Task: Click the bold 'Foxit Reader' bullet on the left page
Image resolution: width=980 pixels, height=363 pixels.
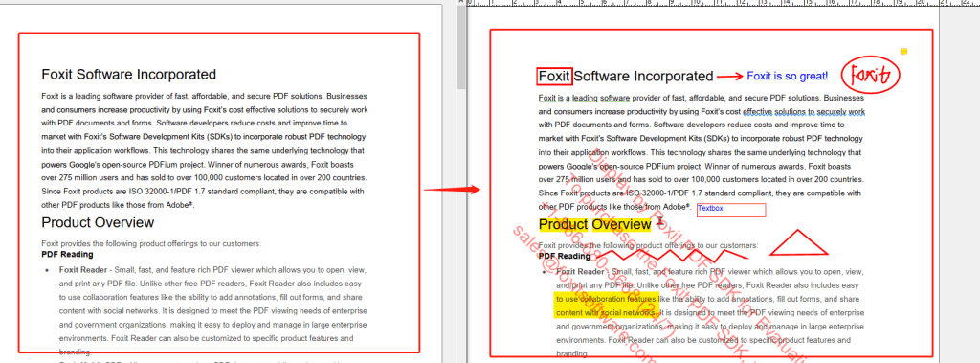Action: point(84,270)
